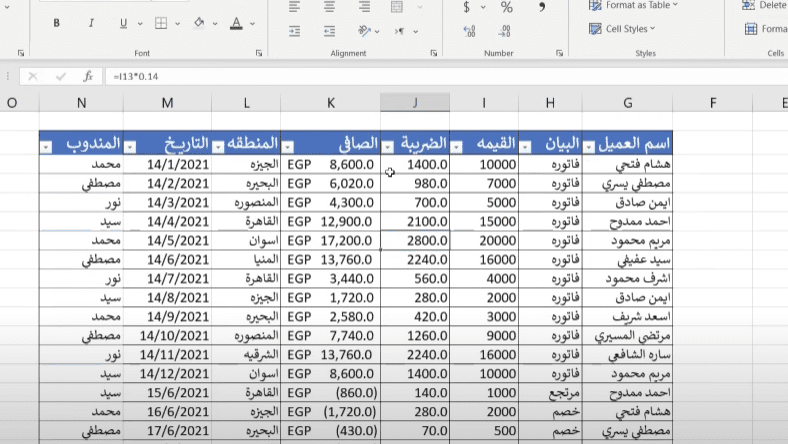Select the customer cell ساره الشافعي
This screenshot has width=788, height=444.
[628, 354]
